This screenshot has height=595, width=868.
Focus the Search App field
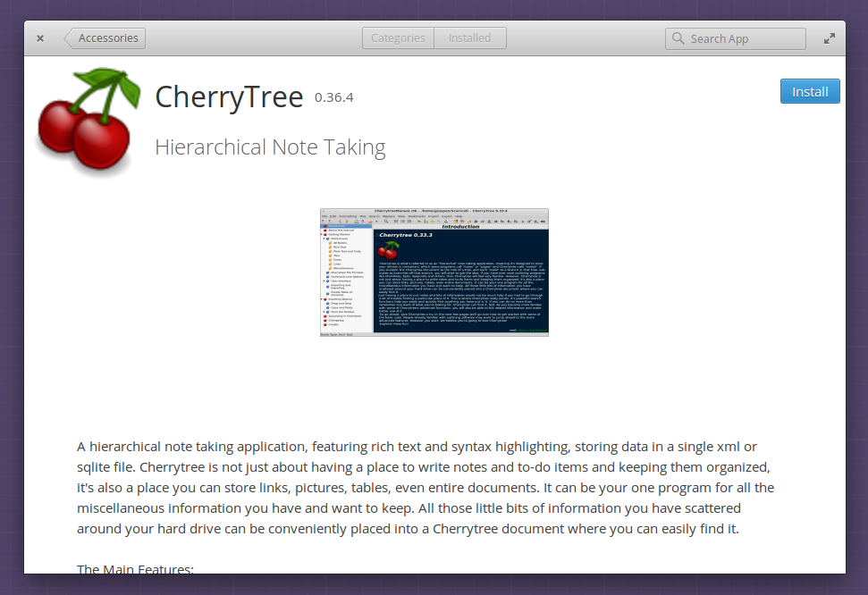point(735,38)
